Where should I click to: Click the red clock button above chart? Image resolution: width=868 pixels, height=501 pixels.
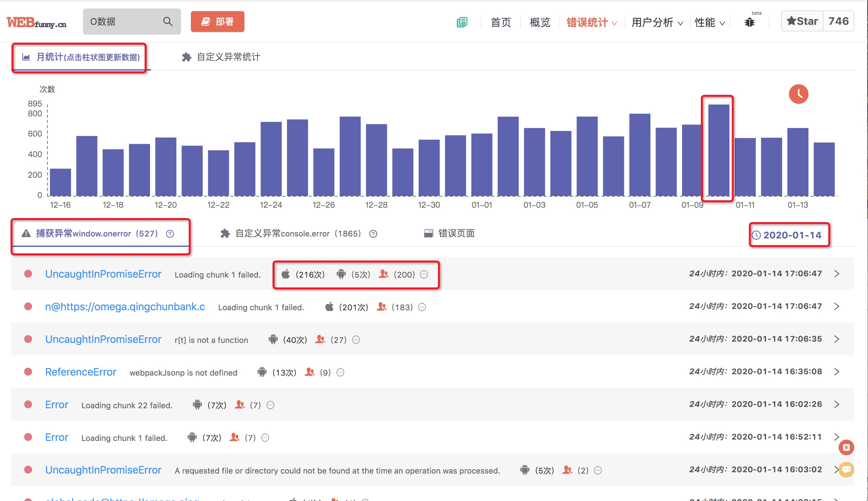click(x=798, y=94)
